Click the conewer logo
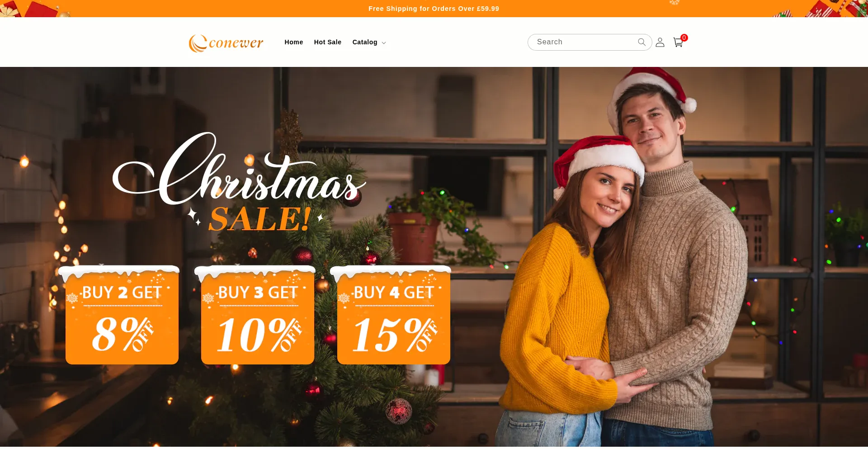This screenshot has height=449, width=868. tap(226, 43)
